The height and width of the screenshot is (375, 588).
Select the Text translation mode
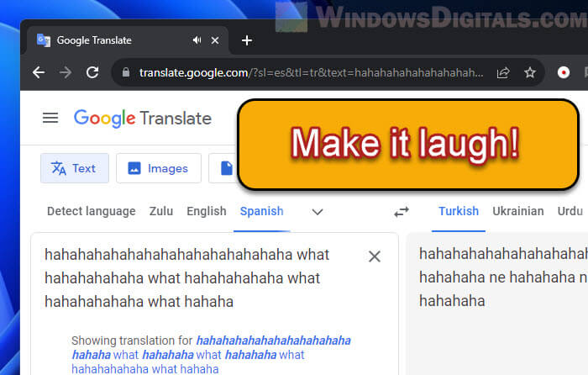tap(75, 168)
